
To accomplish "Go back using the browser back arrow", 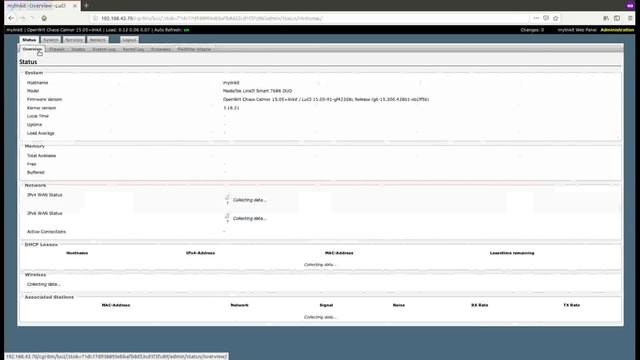I will [x=11, y=18].
